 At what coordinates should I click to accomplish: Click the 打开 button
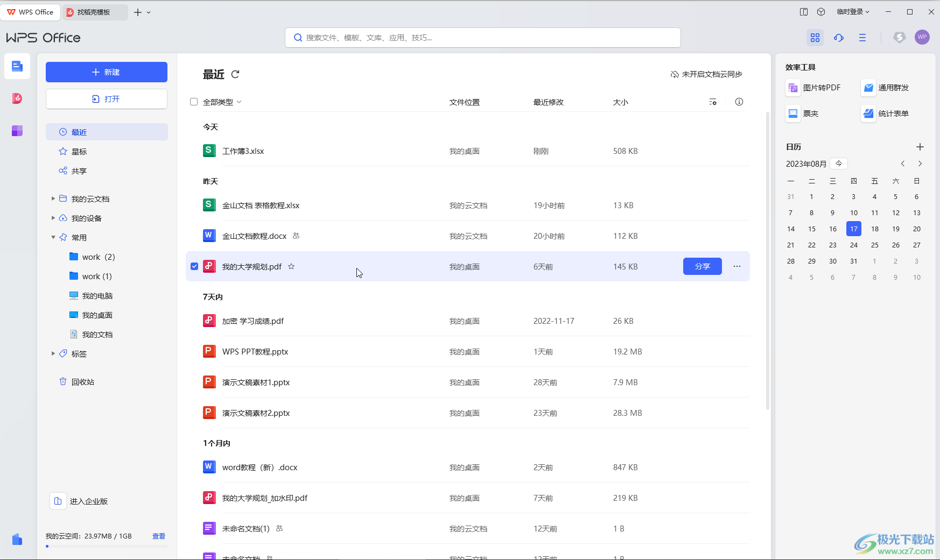107,99
